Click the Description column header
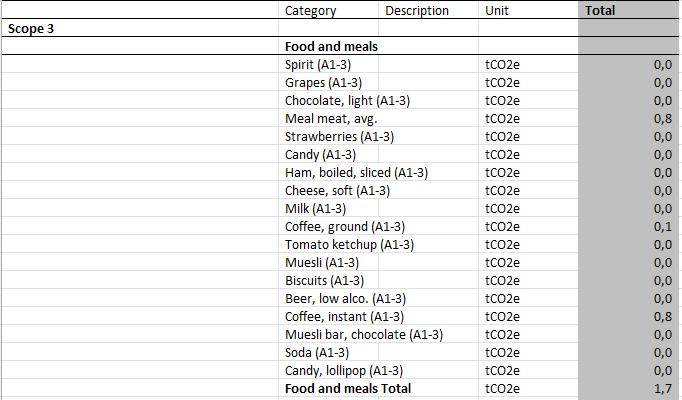 416,11
